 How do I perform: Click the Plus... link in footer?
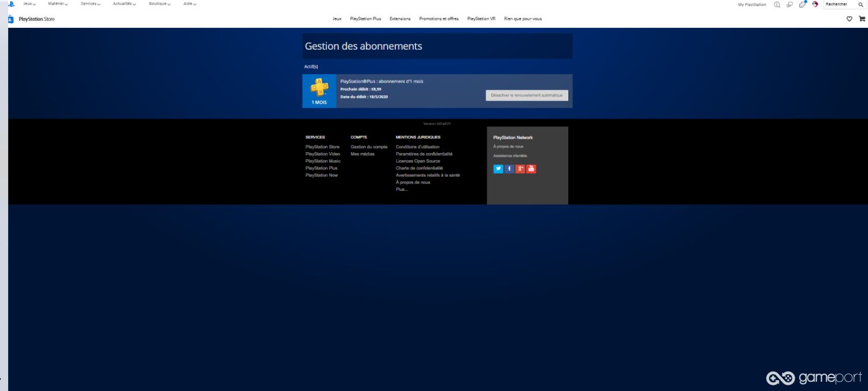point(402,189)
